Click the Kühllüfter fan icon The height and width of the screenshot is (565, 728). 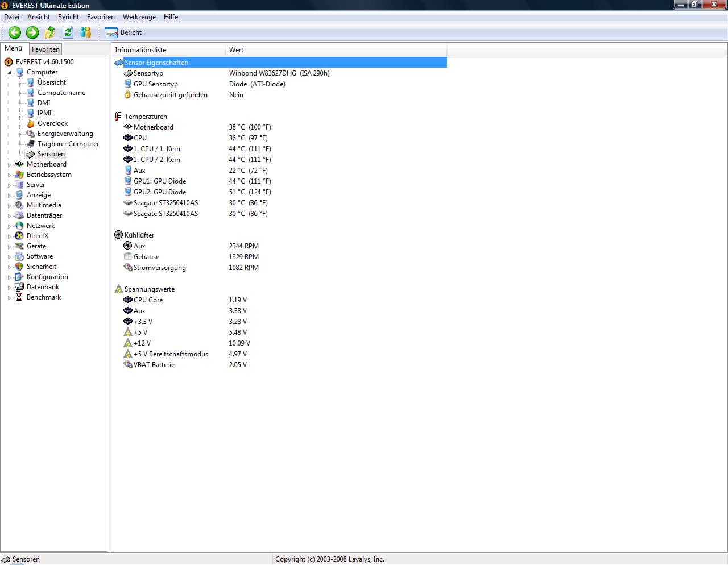coord(118,235)
